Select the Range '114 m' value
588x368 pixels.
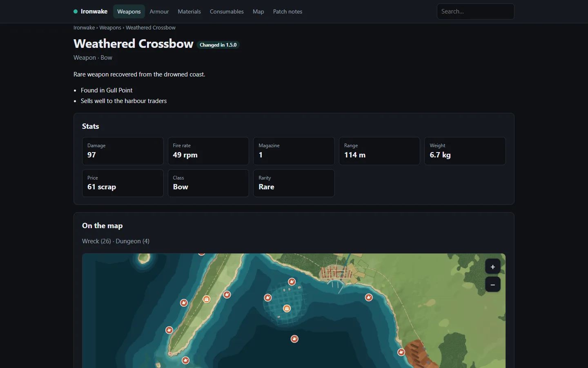click(355, 155)
